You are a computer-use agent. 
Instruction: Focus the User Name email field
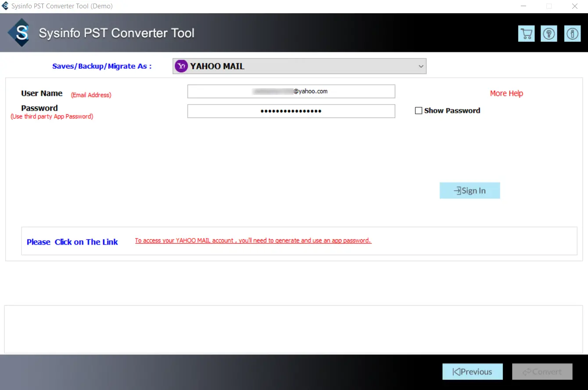tap(291, 91)
